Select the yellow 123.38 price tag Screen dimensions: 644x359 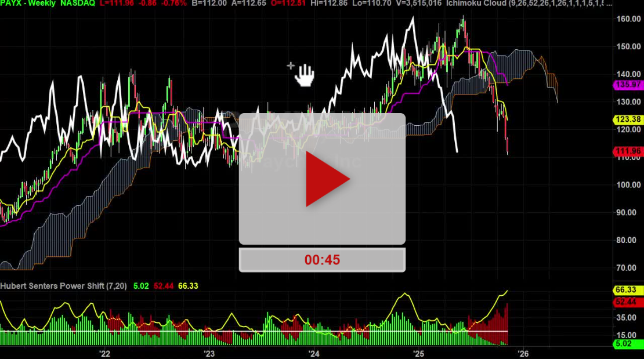[628, 119]
